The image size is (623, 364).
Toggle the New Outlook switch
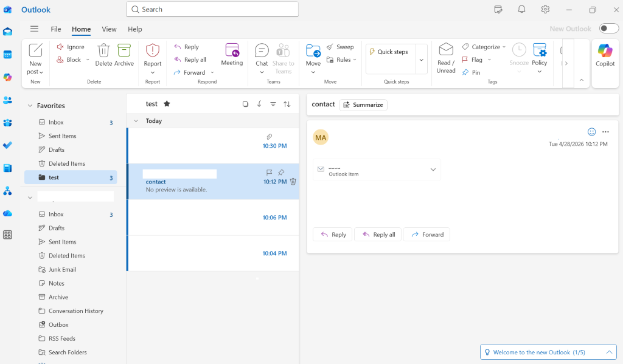pos(608,28)
